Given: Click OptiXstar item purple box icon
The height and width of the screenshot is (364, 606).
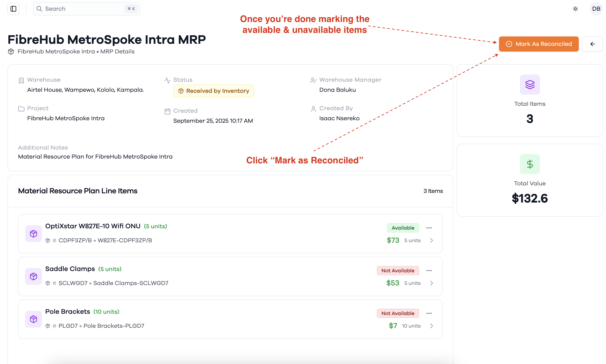Looking at the screenshot, I should point(33,234).
